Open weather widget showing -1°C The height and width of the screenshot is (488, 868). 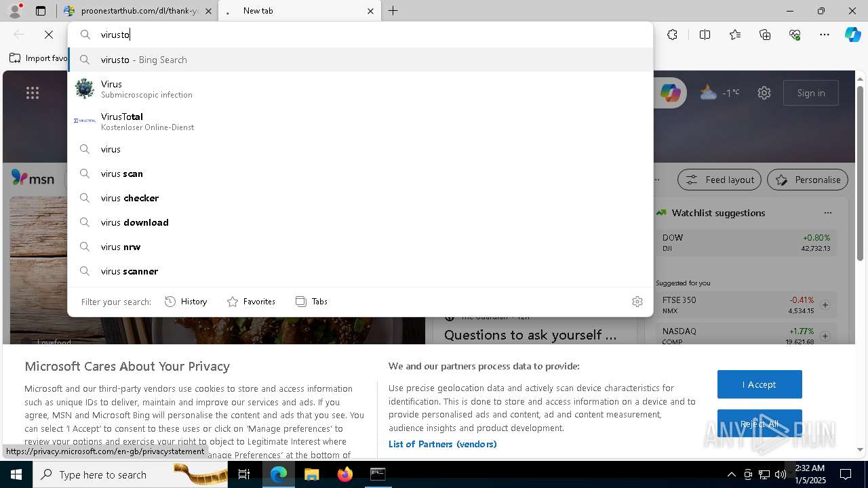pos(719,93)
